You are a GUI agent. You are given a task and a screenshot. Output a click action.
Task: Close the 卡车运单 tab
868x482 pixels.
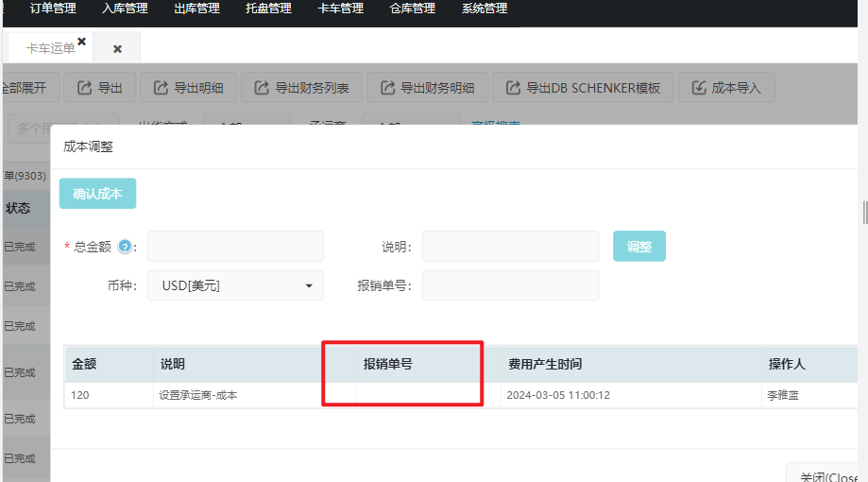coord(82,42)
